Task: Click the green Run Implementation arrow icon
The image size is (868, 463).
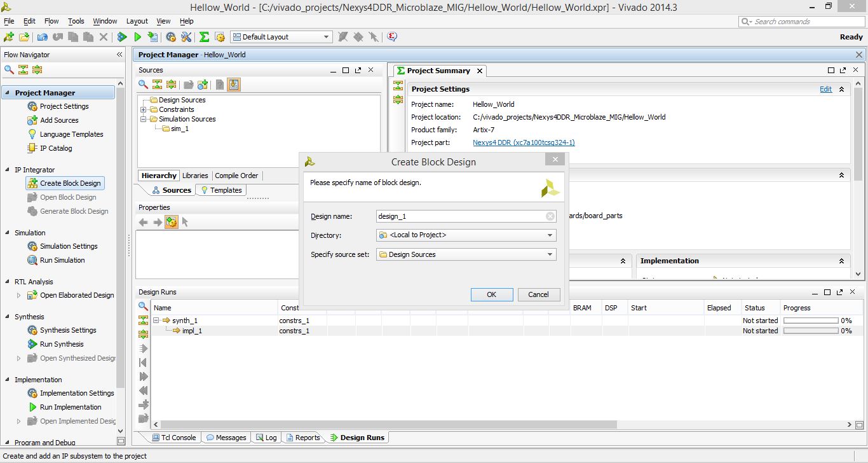Action: pos(137,37)
